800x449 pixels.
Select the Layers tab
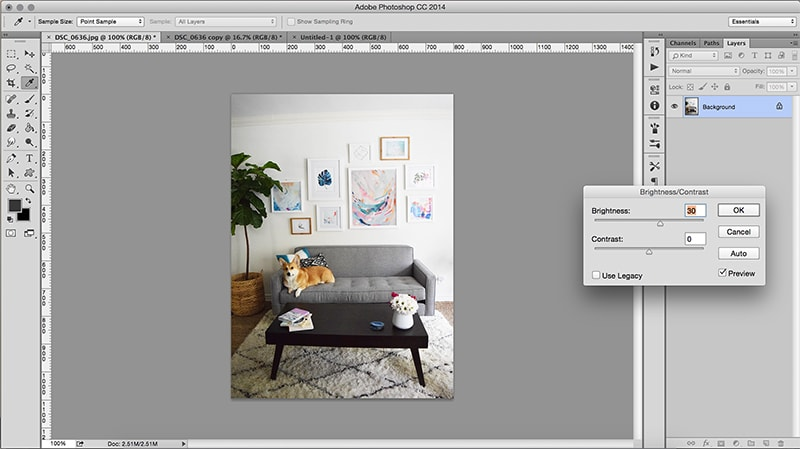click(x=736, y=43)
